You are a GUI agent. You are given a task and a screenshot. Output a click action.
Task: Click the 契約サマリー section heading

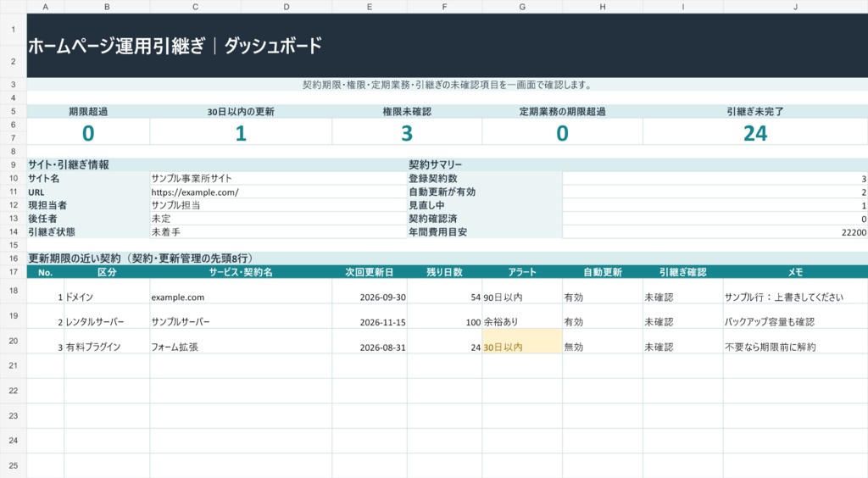pos(435,164)
